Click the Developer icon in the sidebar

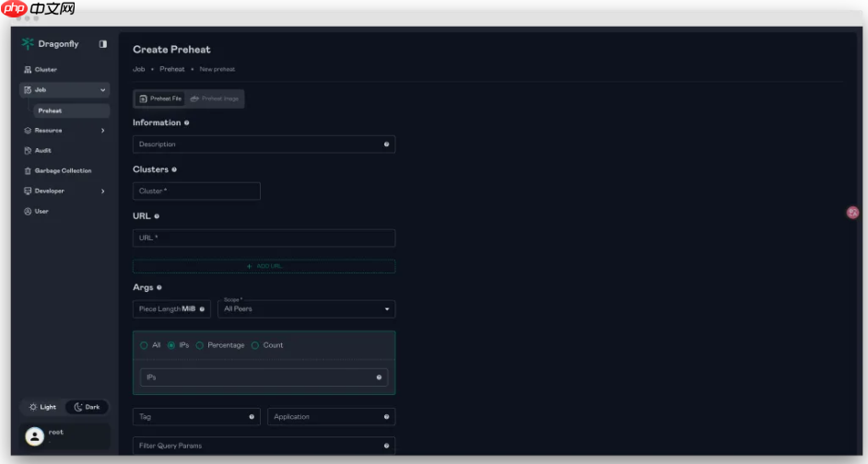[x=28, y=191]
